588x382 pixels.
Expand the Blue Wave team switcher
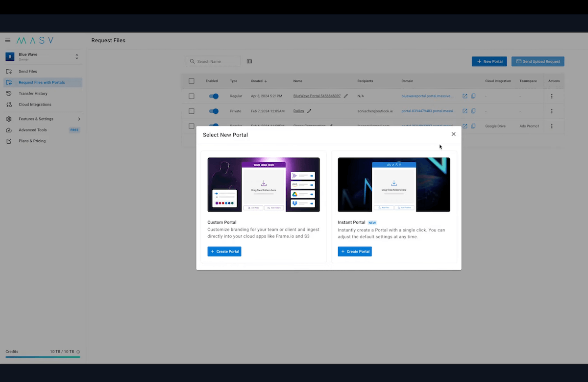pyautogui.click(x=77, y=57)
